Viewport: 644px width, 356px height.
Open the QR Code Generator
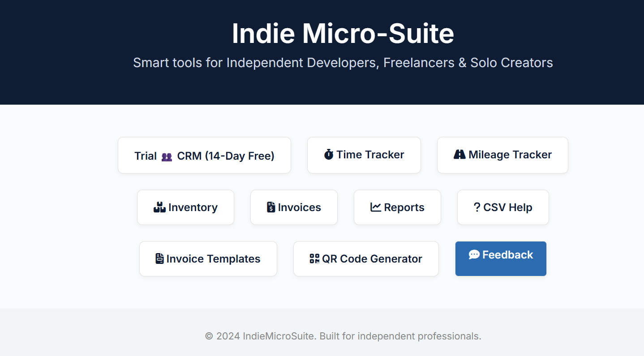366,259
